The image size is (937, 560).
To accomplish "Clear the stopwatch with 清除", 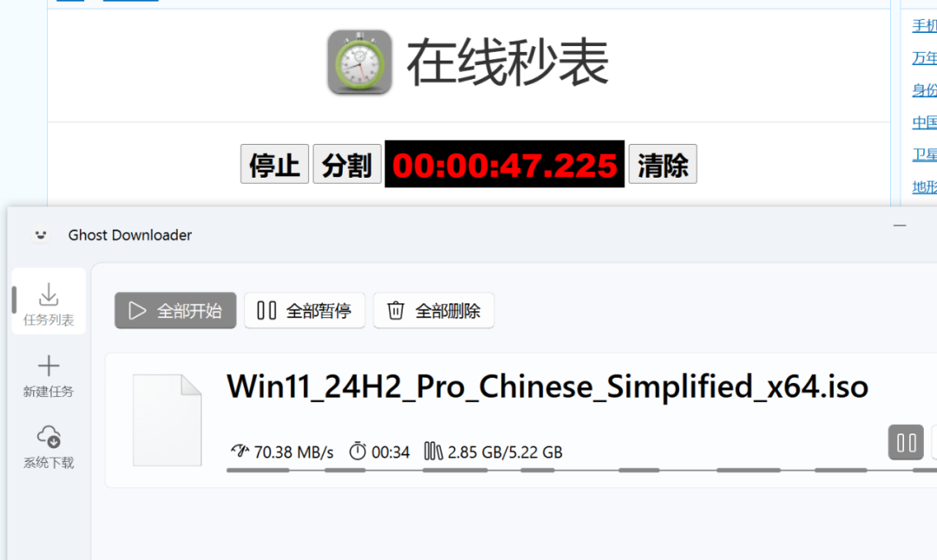I will pyautogui.click(x=663, y=164).
